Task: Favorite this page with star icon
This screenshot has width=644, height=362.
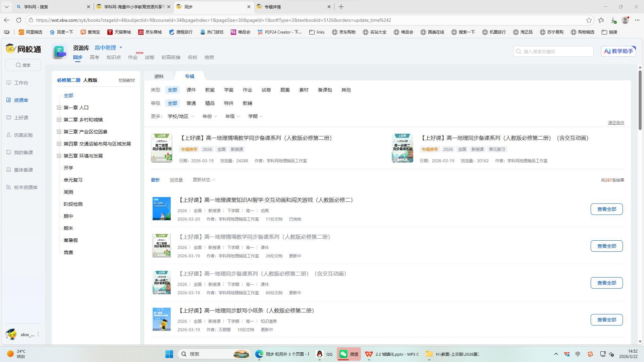Action: tap(589, 20)
